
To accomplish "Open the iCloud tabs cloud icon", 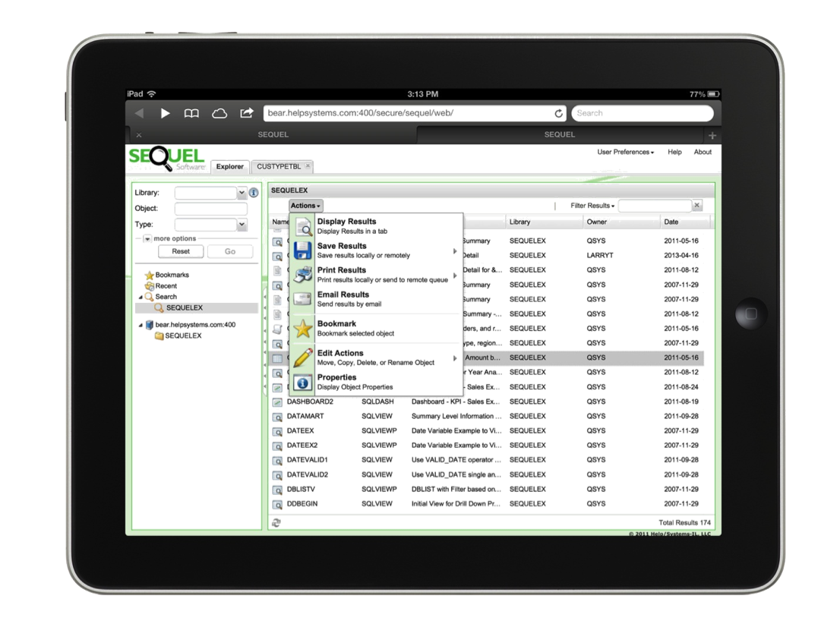I will (x=219, y=113).
